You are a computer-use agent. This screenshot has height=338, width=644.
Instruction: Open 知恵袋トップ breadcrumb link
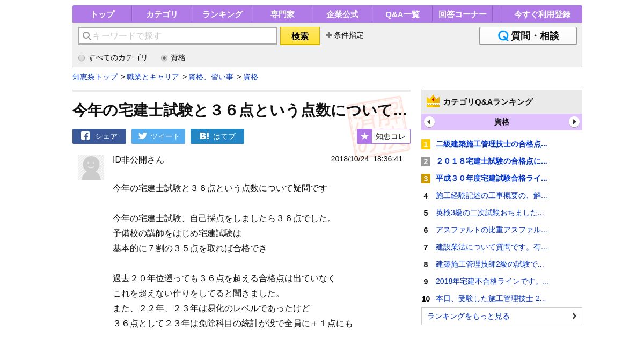point(95,77)
